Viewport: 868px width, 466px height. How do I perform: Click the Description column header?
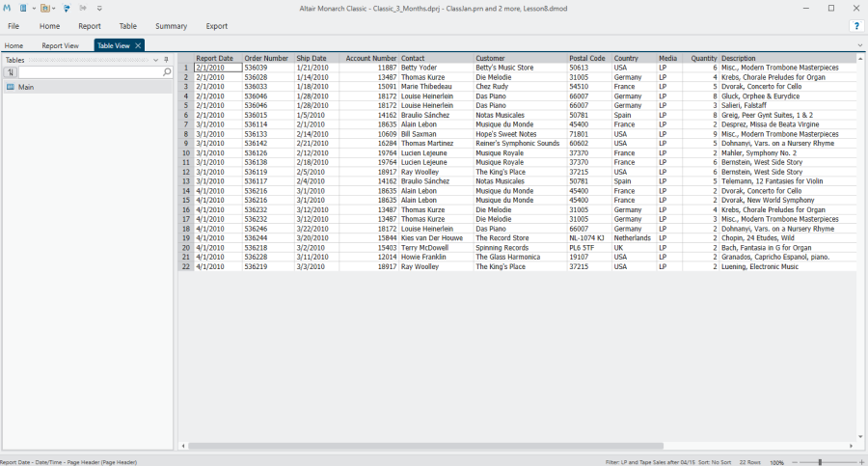pyautogui.click(x=788, y=58)
